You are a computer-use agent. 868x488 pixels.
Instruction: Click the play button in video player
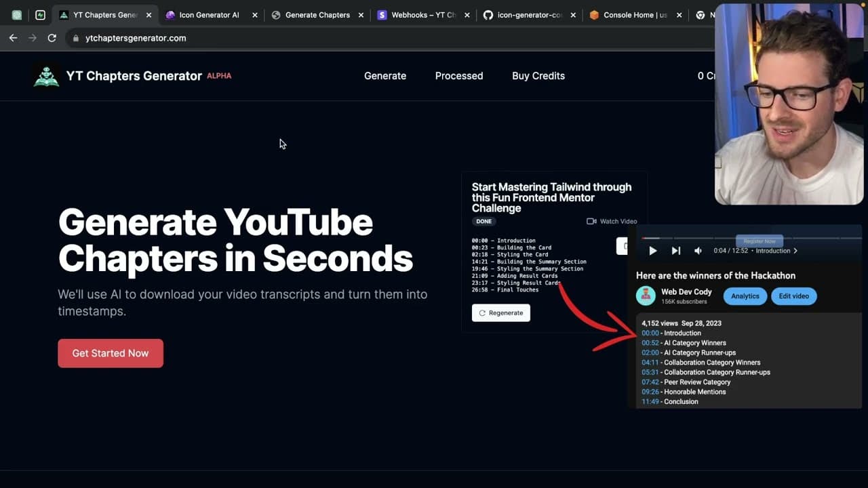(x=652, y=251)
